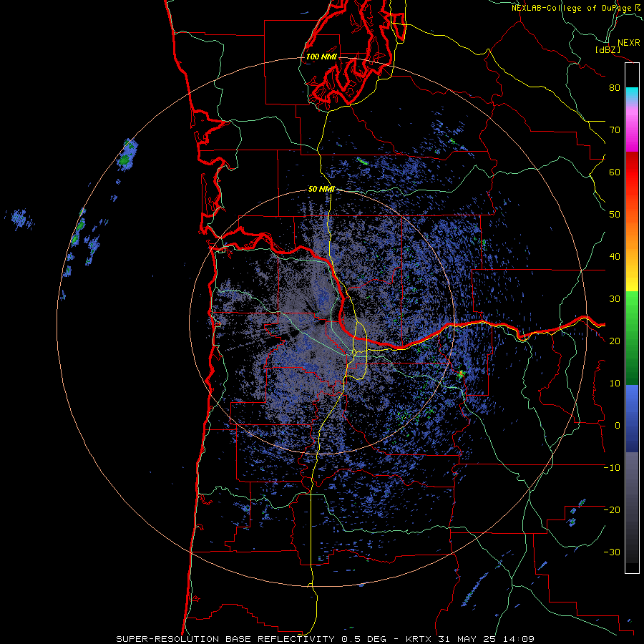The width and height of the screenshot is (644, 644).
Task: Click the [dBZ] unit label
Action: pyautogui.click(x=608, y=49)
